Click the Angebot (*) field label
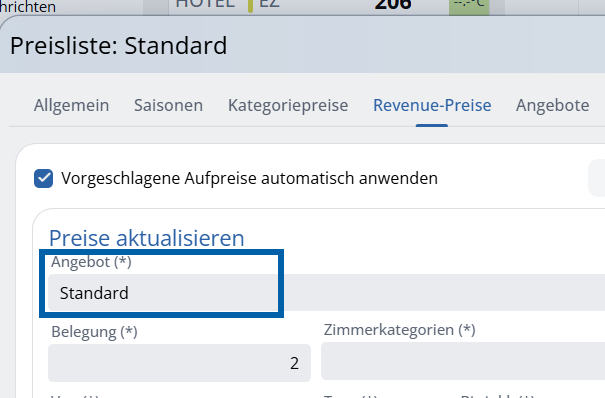605x398 pixels. click(91, 262)
